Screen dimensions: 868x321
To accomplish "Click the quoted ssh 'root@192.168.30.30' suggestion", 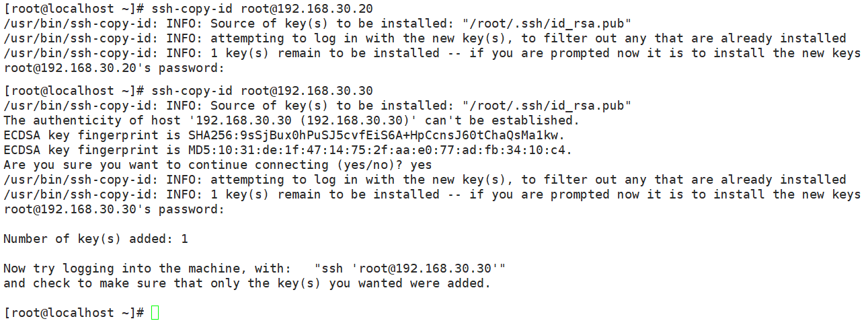I will [409, 269].
